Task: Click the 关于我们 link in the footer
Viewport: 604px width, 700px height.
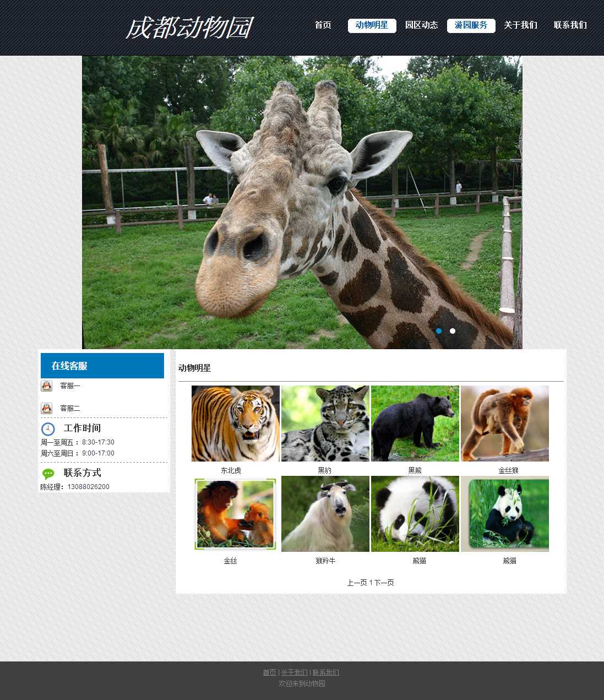Action: 294,672
